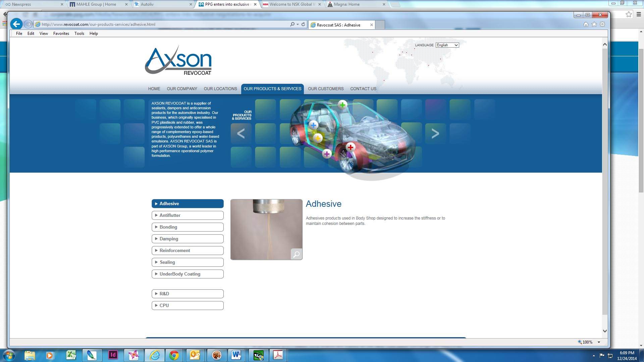
Task: Show previous products carousel slide
Action: coord(241,133)
